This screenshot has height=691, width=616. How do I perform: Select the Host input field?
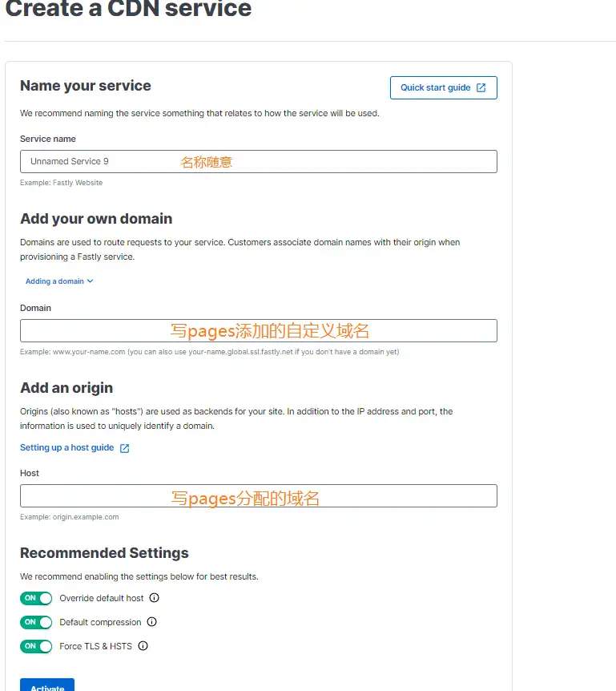[x=259, y=495]
